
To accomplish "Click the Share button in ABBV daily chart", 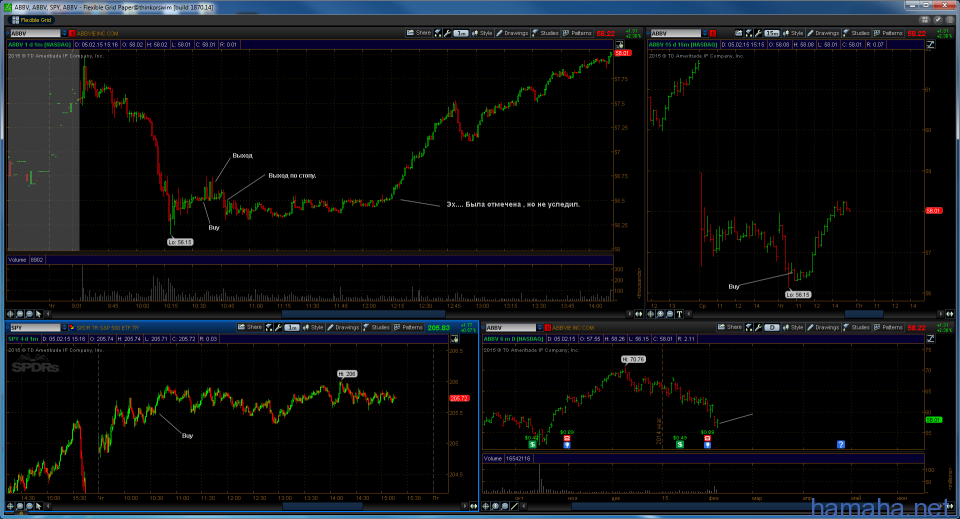I will (730, 327).
